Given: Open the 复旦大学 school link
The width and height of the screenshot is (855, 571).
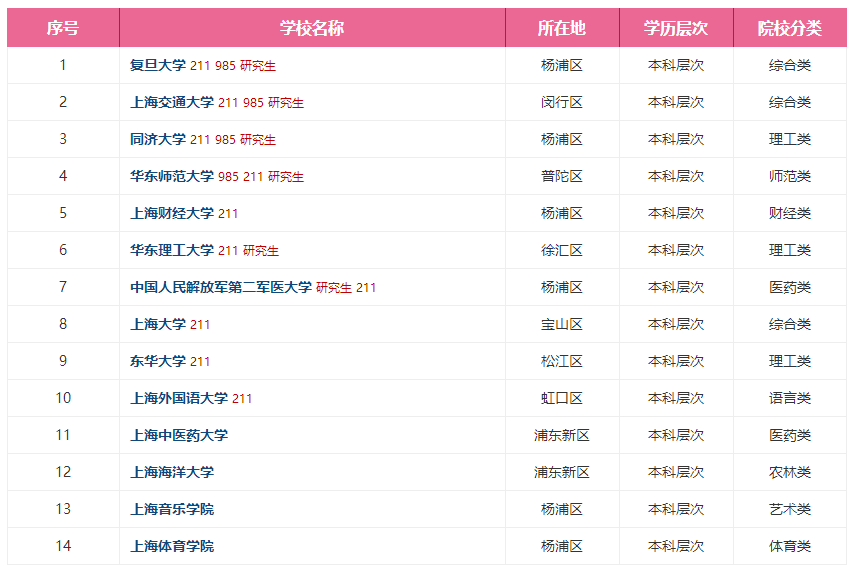Looking at the screenshot, I should 157,65.
